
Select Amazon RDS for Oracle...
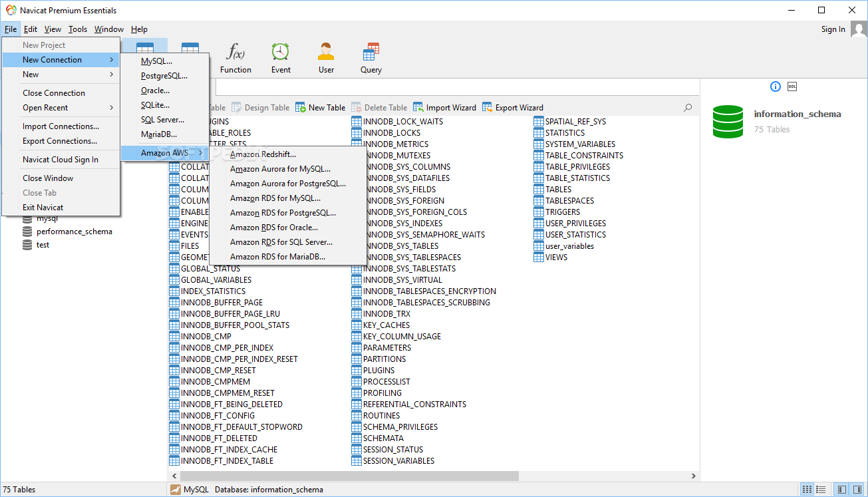[287, 228]
